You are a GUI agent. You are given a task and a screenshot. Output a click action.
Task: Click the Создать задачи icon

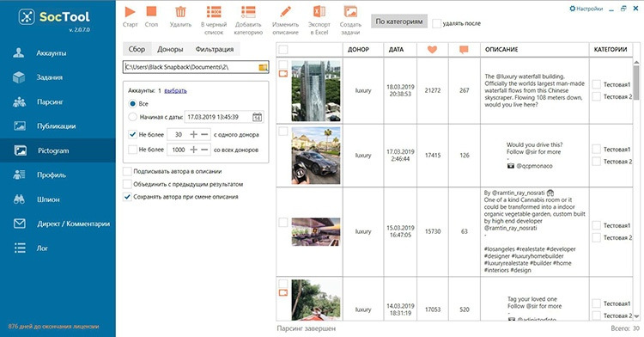tap(350, 12)
